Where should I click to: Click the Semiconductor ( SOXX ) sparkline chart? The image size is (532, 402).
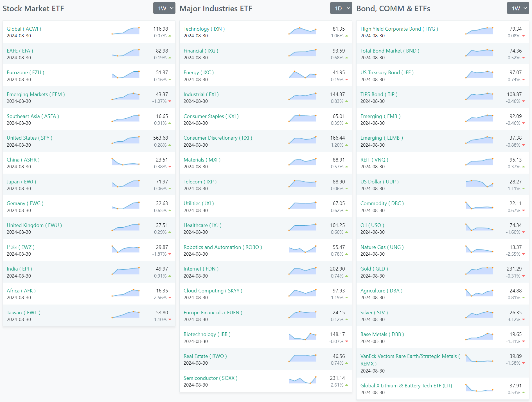[303, 380]
